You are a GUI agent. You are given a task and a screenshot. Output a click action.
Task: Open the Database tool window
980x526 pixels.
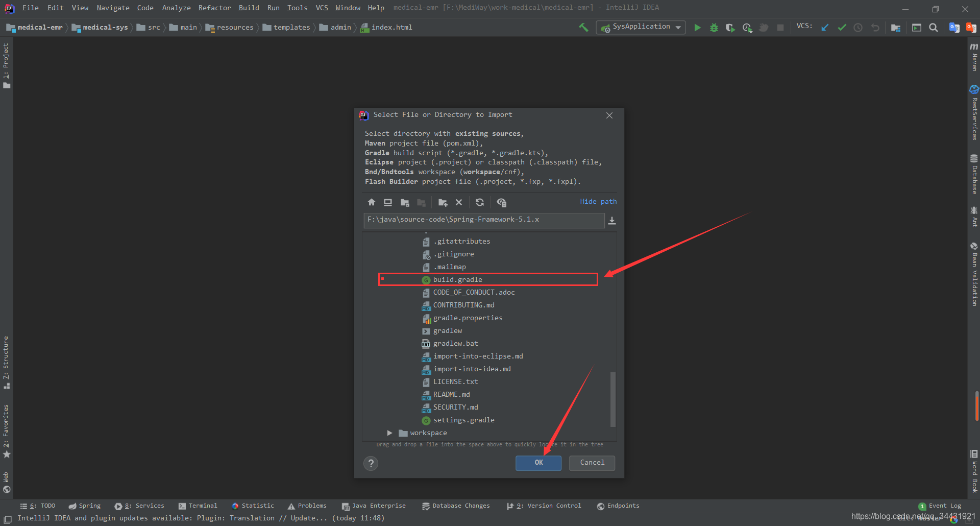[974, 175]
